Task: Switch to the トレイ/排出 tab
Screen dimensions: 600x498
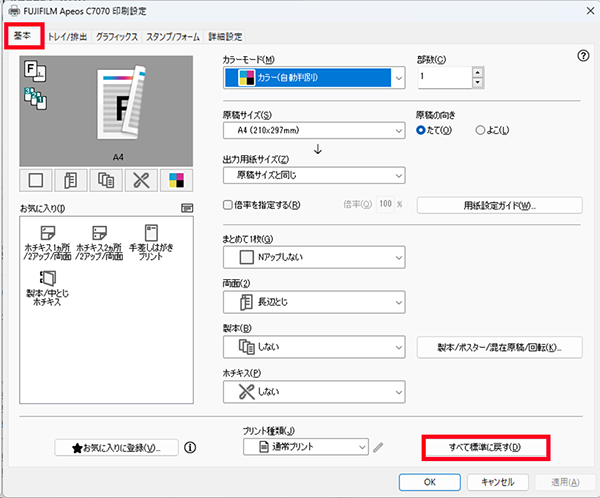Action: click(68, 37)
